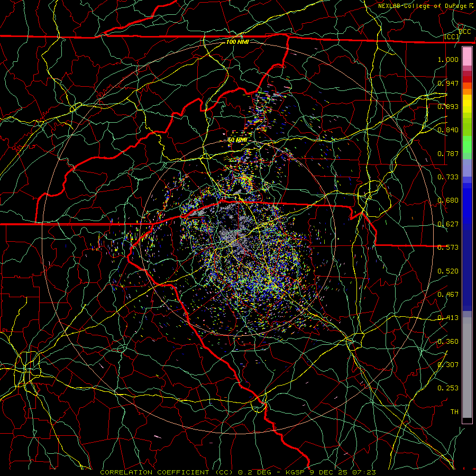Screen dimensions: 476x476
Task: Click the 0.787 scale value
Action: pos(448,153)
